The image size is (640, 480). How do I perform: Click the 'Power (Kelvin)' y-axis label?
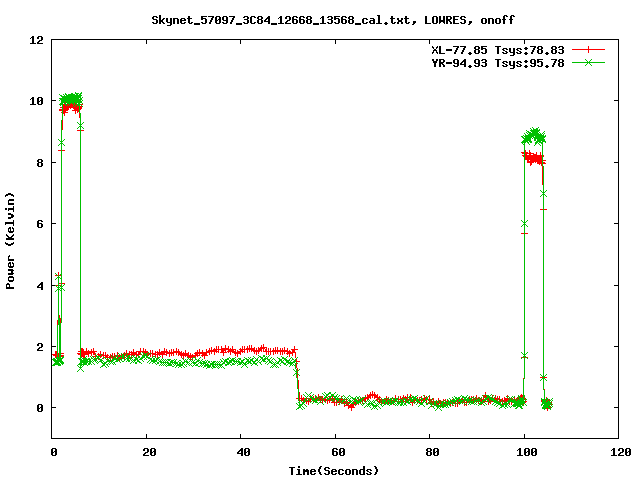[x=10, y=241]
